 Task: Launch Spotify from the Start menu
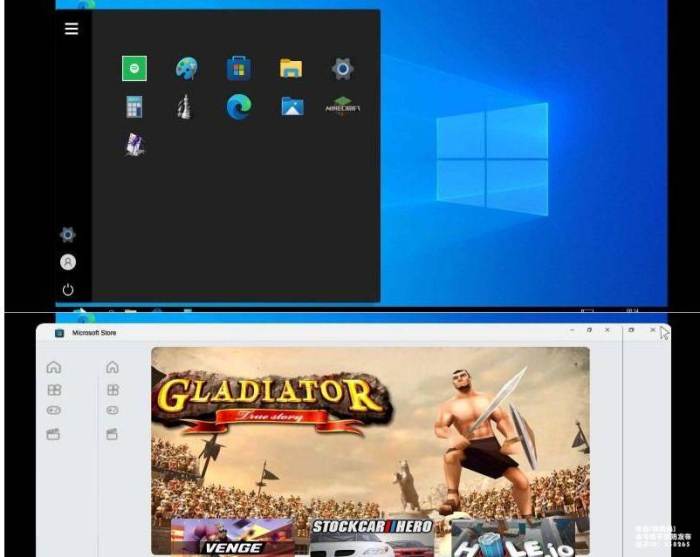pyautogui.click(x=134, y=68)
